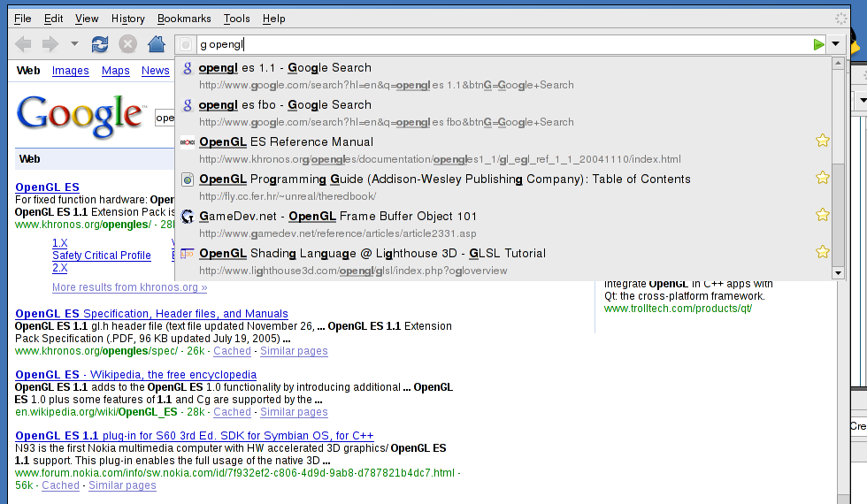Open the address bar history dropdown
The height and width of the screenshot is (504, 867).
tap(835, 44)
